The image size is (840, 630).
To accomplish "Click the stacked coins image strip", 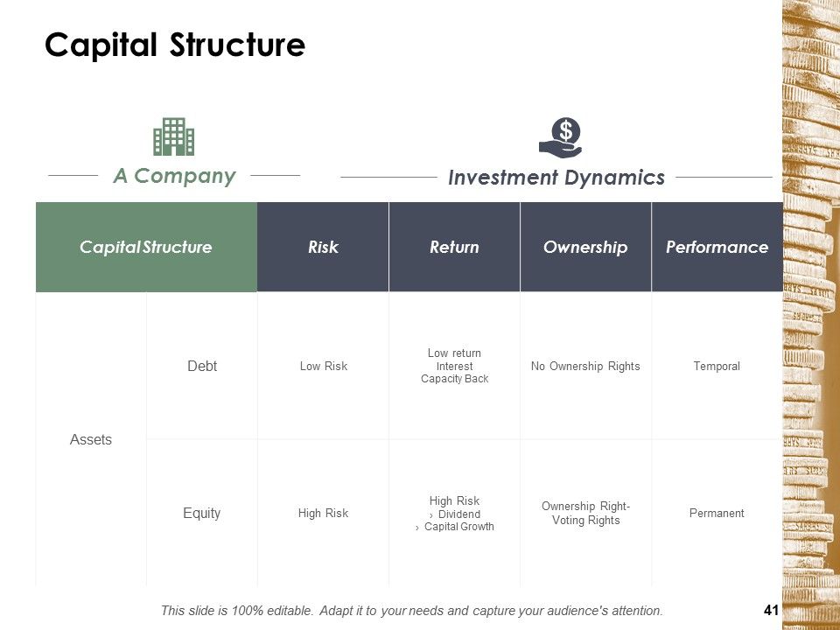I will tap(811, 315).
